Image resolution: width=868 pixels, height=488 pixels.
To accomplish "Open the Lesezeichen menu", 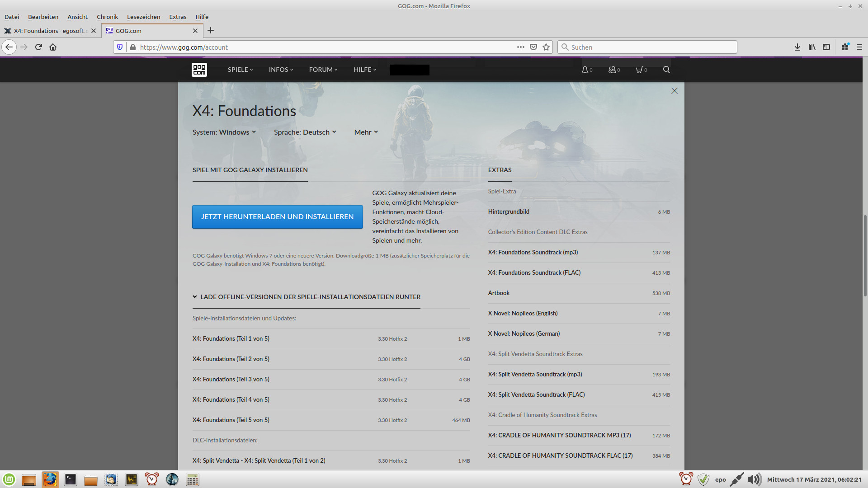I will 143,17.
